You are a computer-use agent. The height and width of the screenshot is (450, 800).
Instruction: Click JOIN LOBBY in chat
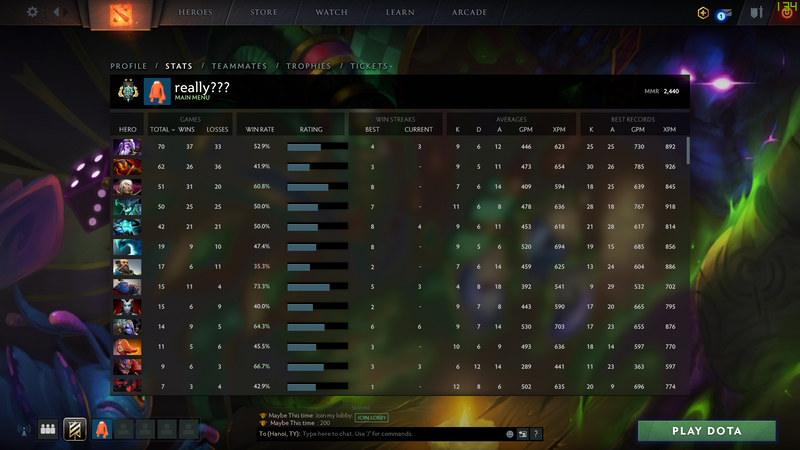pos(371,417)
